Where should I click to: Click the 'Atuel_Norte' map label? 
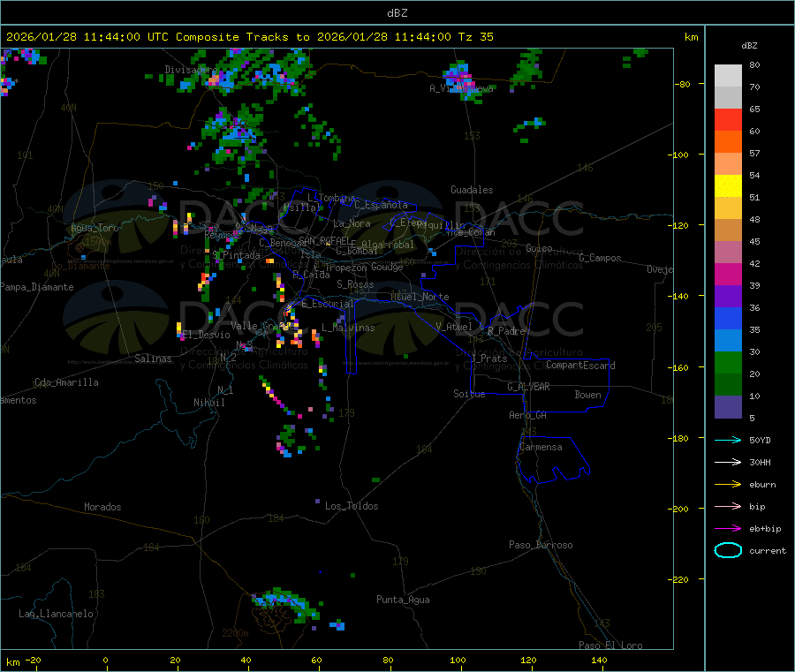tap(420, 297)
